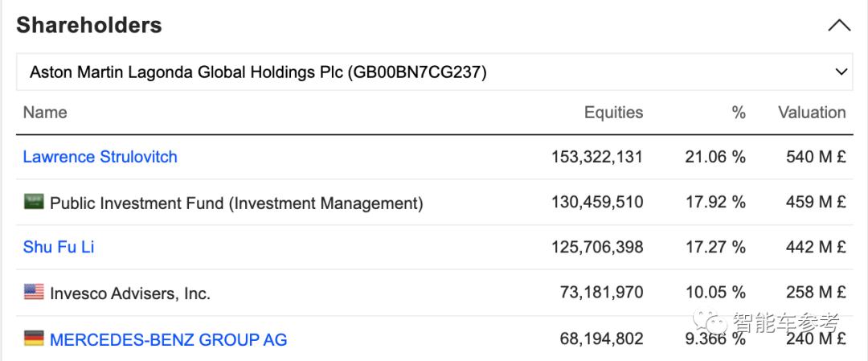Select Invesco Advisers, Inc. row text
868x361 pixels.
(130, 293)
